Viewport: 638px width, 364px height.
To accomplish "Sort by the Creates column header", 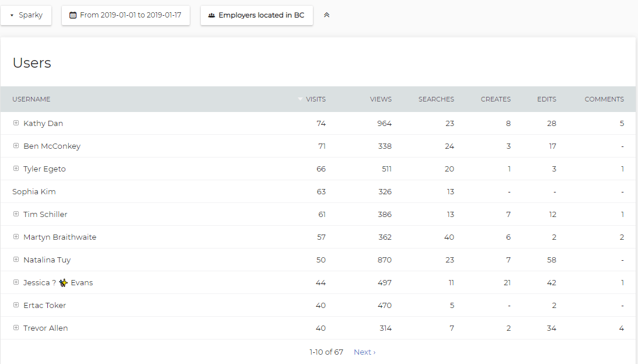I will point(496,99).
